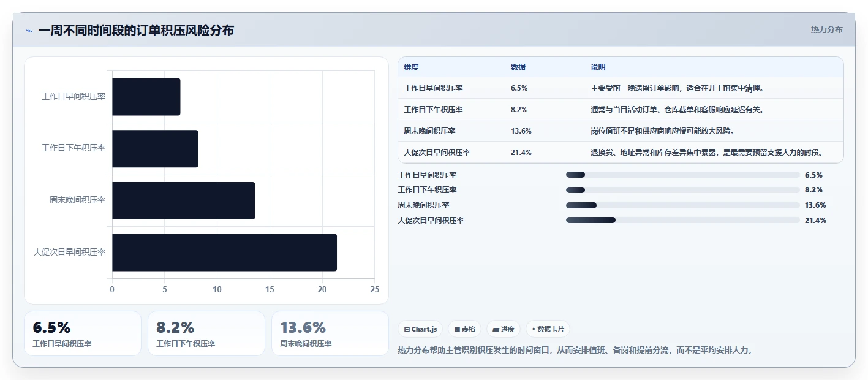
Task: Select the 进度 chip
Action: (x=504, y=329)
